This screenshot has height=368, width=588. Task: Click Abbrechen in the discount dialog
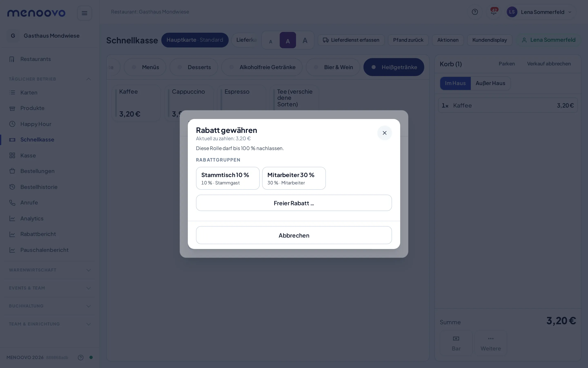[x=294, y=235]
